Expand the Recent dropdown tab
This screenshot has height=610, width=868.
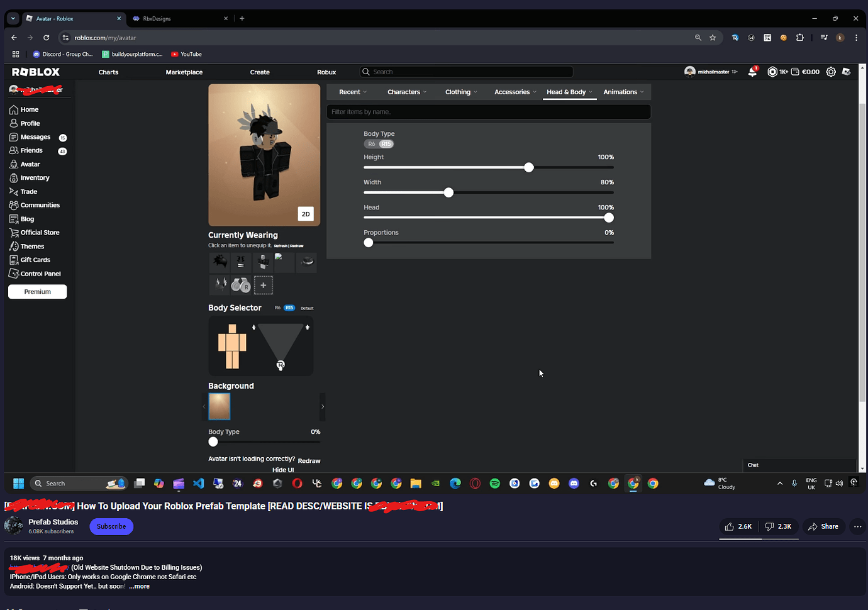[x=352, y=92]
